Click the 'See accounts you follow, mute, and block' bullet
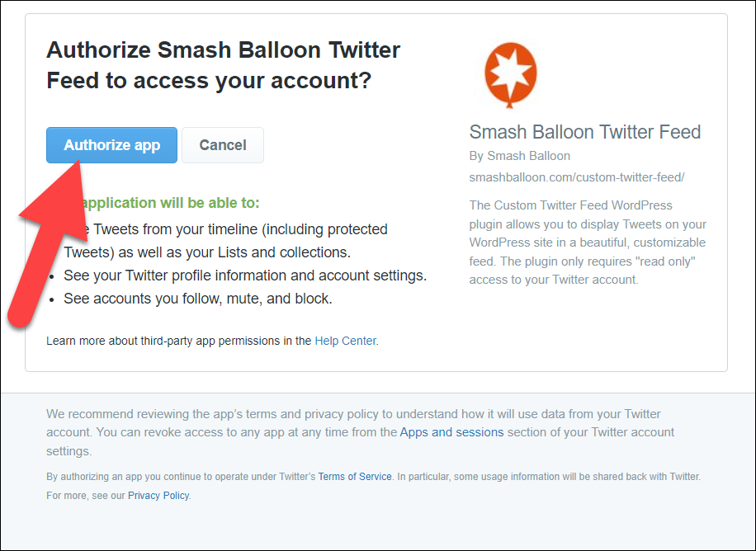 pyautogui.click(x=198, y=299)
